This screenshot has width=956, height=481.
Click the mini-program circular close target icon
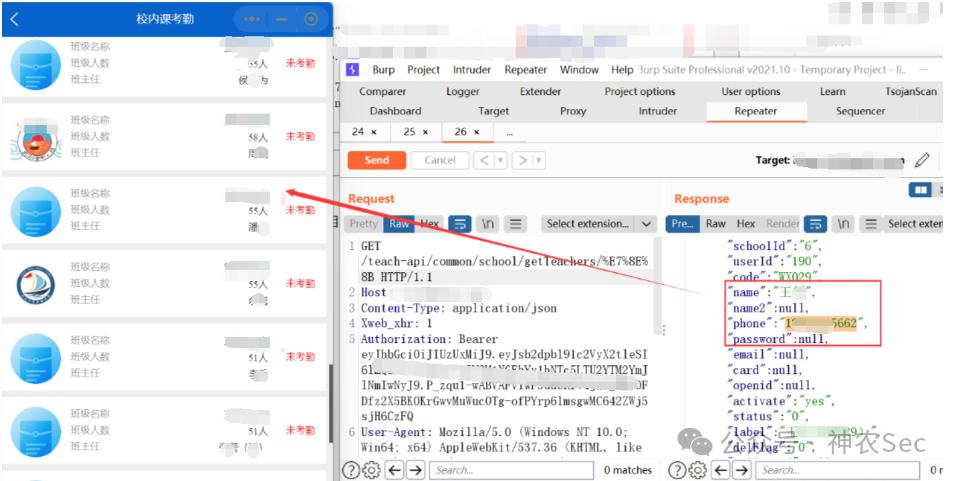pos(311,19)
